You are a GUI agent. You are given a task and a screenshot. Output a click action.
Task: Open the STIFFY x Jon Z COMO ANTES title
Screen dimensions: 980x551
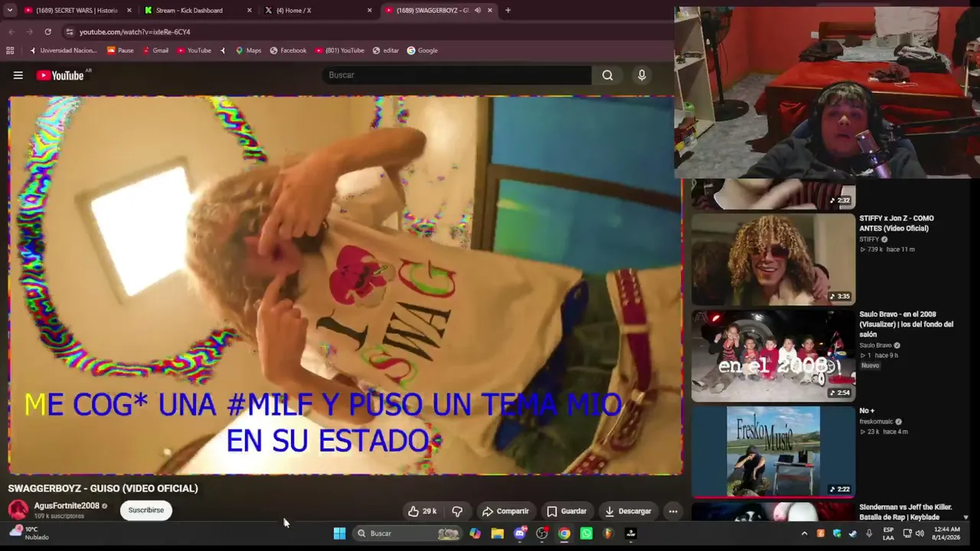(x=897, y=223)
